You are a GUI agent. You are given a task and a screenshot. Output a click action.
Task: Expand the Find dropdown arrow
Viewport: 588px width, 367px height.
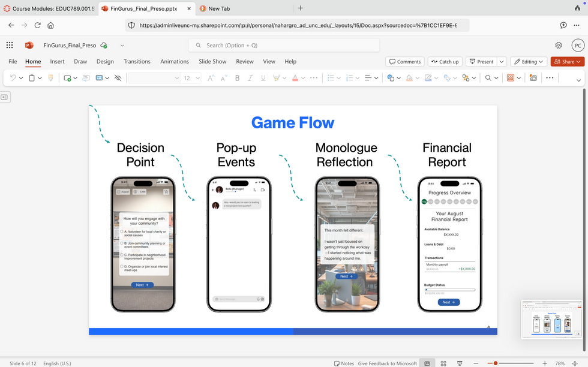coord(496,78)
